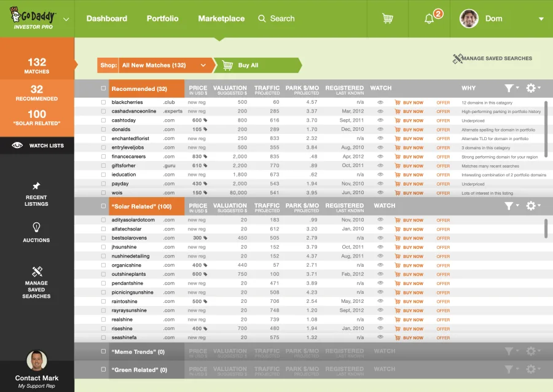The image size is (553, 392).
Task: Go to Dashboard tab
Action: pos(106,18)
